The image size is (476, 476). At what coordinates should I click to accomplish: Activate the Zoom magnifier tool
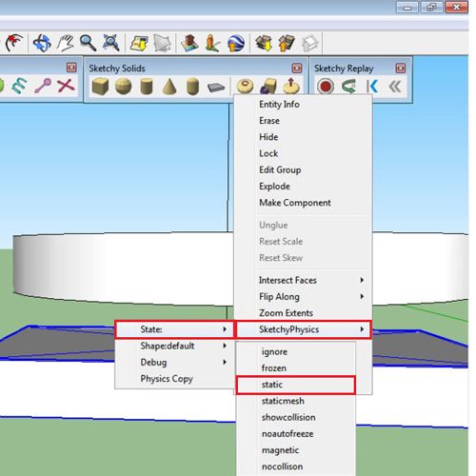[88, 43]
